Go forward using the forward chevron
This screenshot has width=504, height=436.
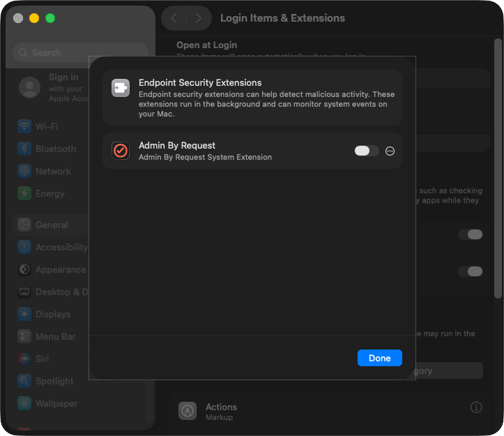199,18
